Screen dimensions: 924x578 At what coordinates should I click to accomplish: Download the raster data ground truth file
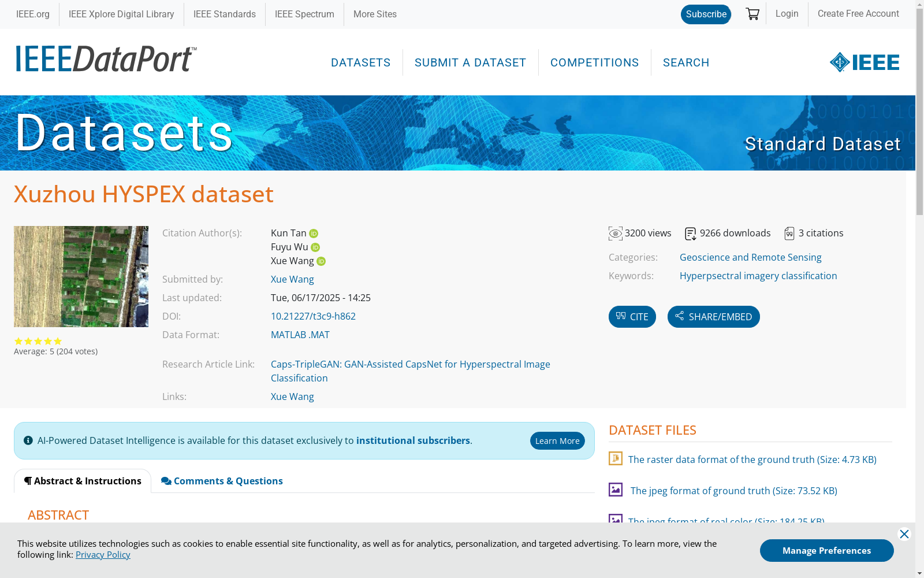[752, 460]
